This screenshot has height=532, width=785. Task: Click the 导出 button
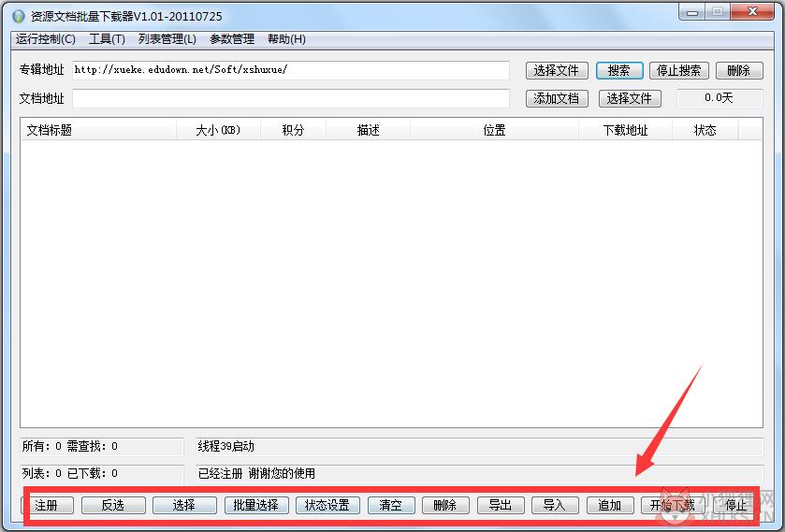(501, 505)
